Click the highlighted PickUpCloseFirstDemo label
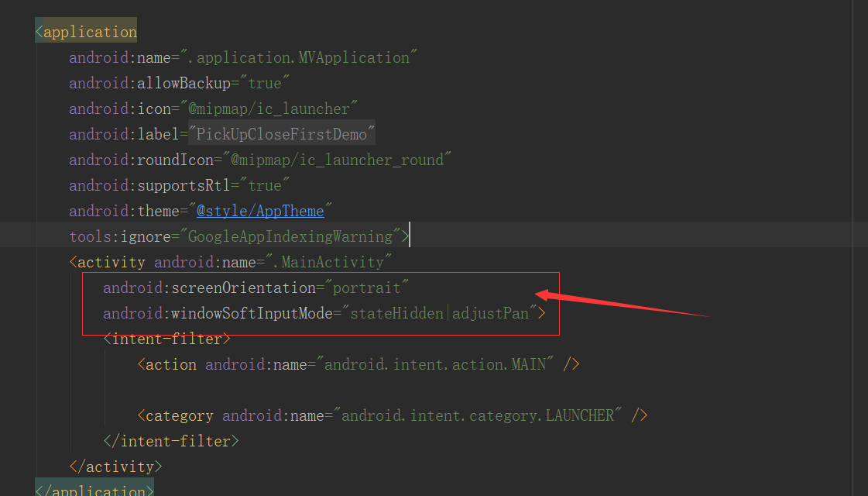The width and height of the screenshot is (868, 496). (281, 133)
